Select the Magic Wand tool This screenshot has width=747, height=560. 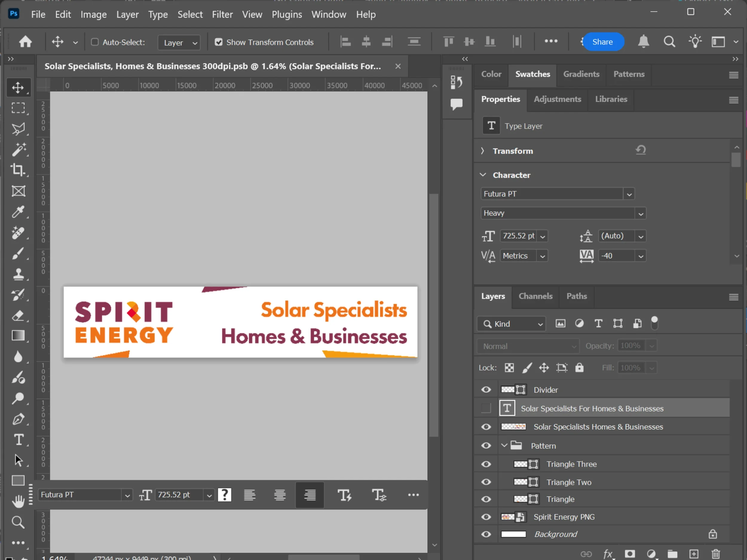pos(18,149)
